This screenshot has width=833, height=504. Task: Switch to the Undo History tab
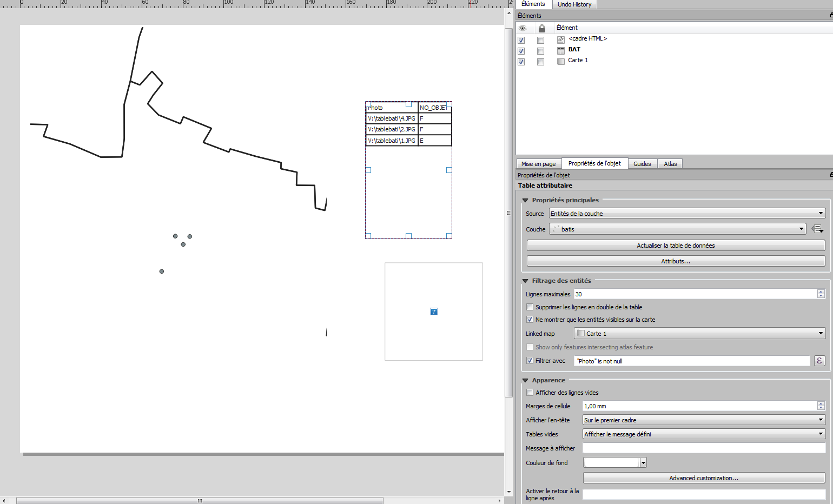tap(574, 4)
